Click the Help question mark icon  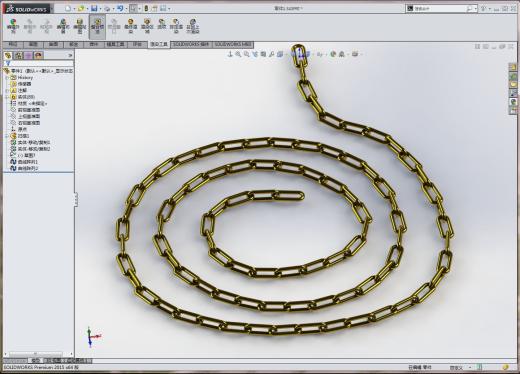pyautogui.click(x=484, y=9)
